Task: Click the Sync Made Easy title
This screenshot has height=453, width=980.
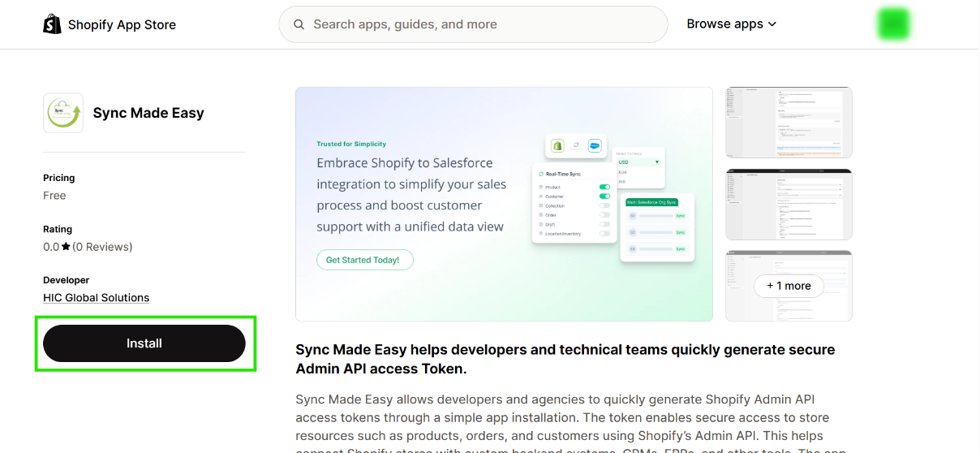Action: [x=148, y=113]
